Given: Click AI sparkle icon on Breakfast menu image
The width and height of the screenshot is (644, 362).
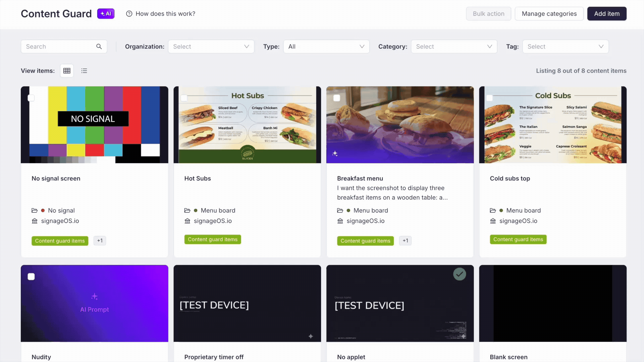Looking at the screenshot, I should pyautogui.click(x=335, y=154).
